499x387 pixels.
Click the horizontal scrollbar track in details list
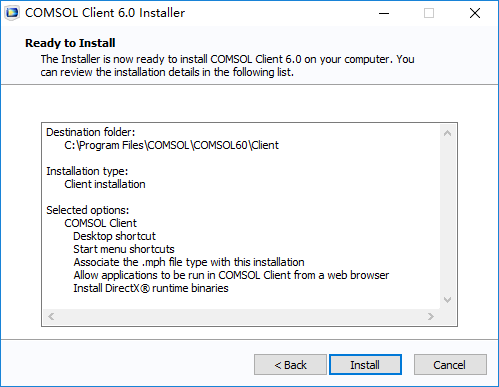[x=241, y=316]
